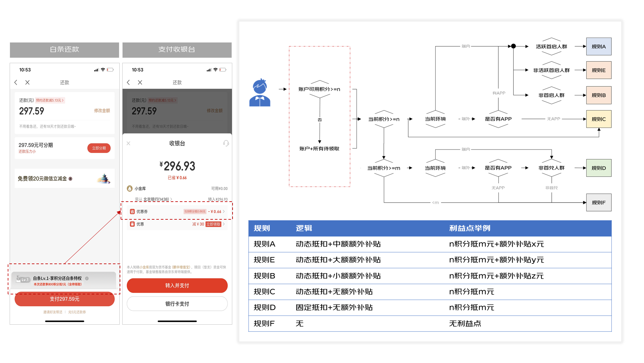Tap 小金库 link in disclaimer text
The image size is (644, 363).
[x=144, y=267]
